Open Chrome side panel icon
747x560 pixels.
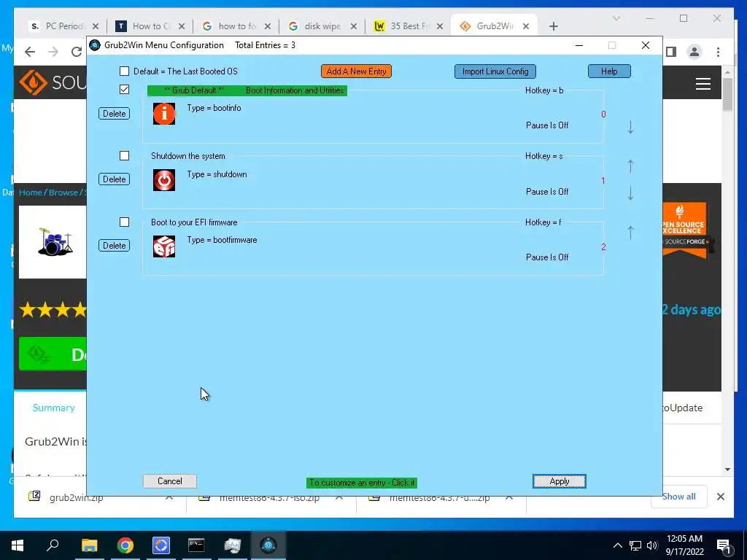pos(671,52)
